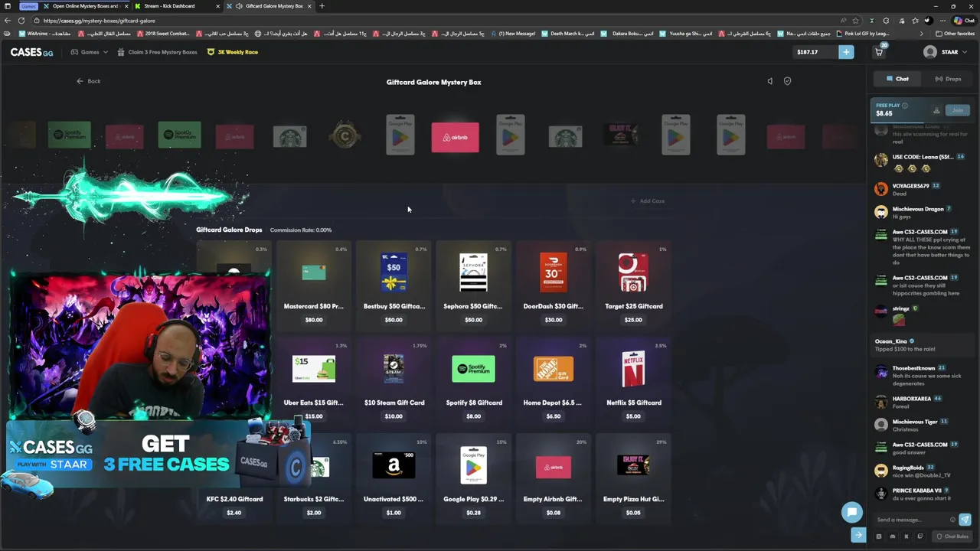The image size is (980, 551).
Task: Select the $10 Steam Gift Card item
Action: coord(394,383)
